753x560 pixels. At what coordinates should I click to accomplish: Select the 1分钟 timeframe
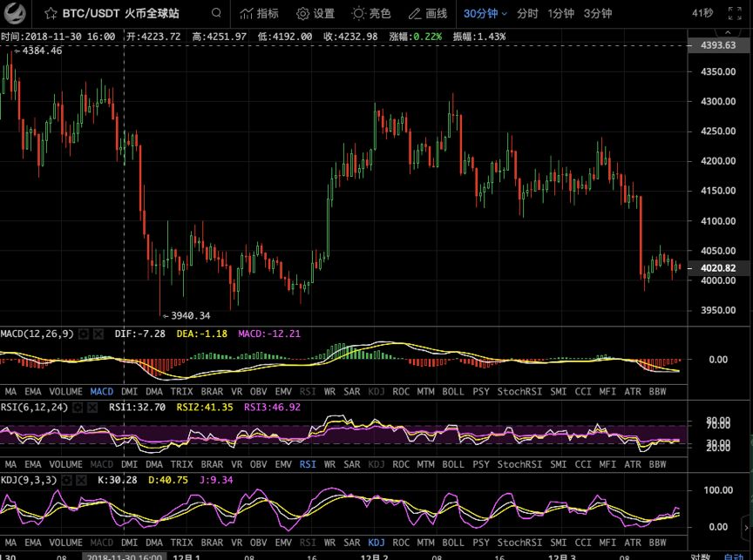click(560, 14)
